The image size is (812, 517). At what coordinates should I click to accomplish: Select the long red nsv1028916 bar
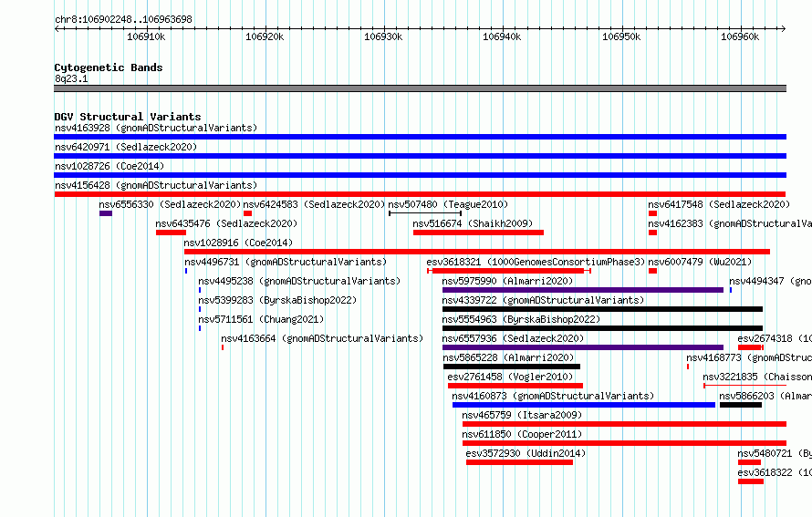pyautogui.click(x=477, y=252)
